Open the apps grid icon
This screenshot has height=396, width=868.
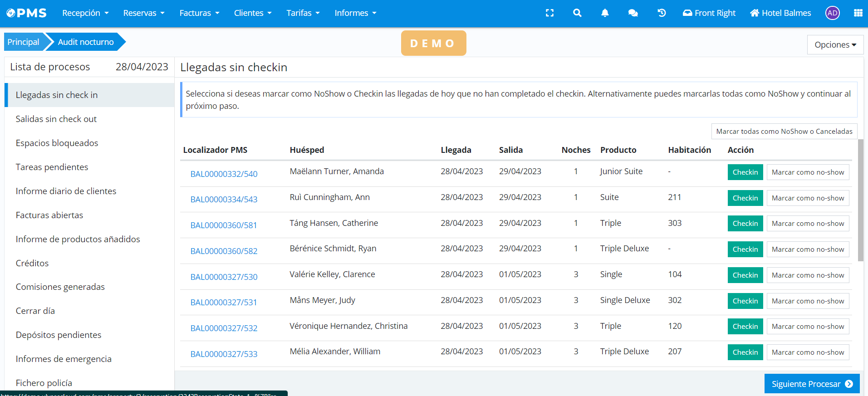(x=858, y=13)
